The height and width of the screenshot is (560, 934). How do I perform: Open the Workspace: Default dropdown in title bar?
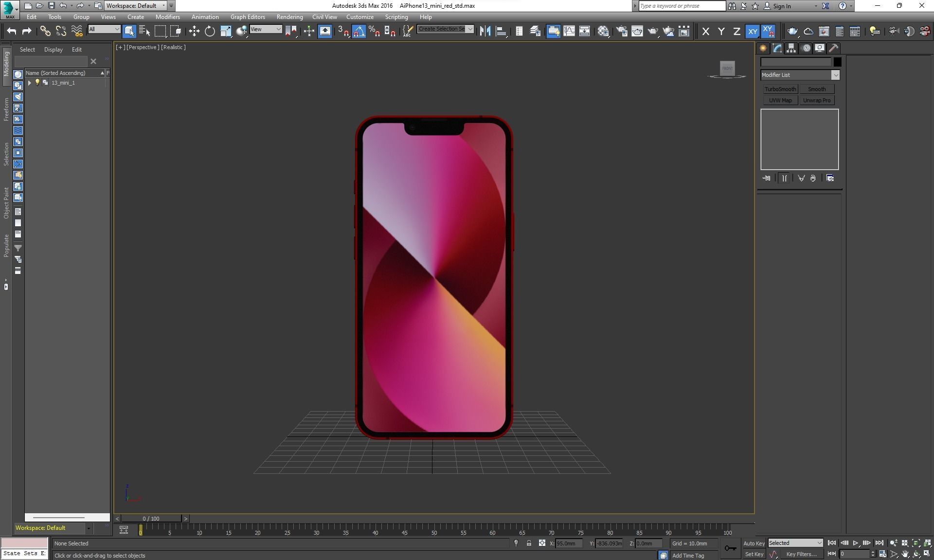[136, 6]
